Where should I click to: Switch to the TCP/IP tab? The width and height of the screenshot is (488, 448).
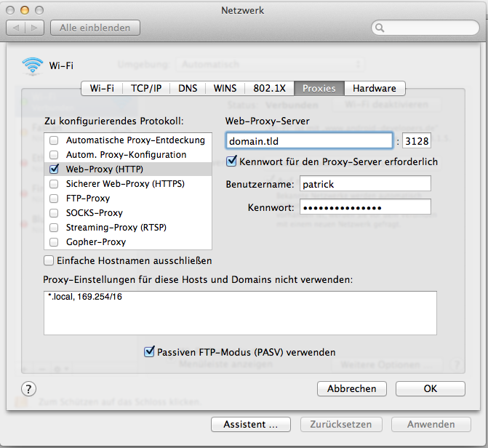coord(146,89)
